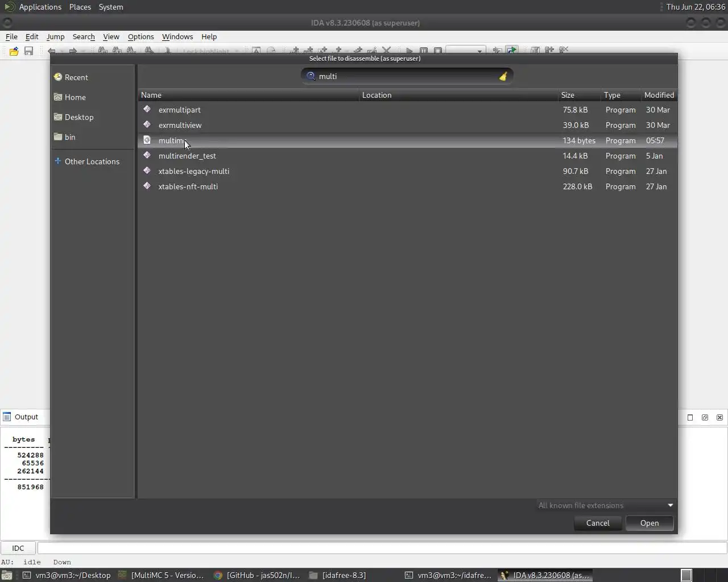Open the View menu
Viewport: 728px width, 582px height.
pos(111,36)
